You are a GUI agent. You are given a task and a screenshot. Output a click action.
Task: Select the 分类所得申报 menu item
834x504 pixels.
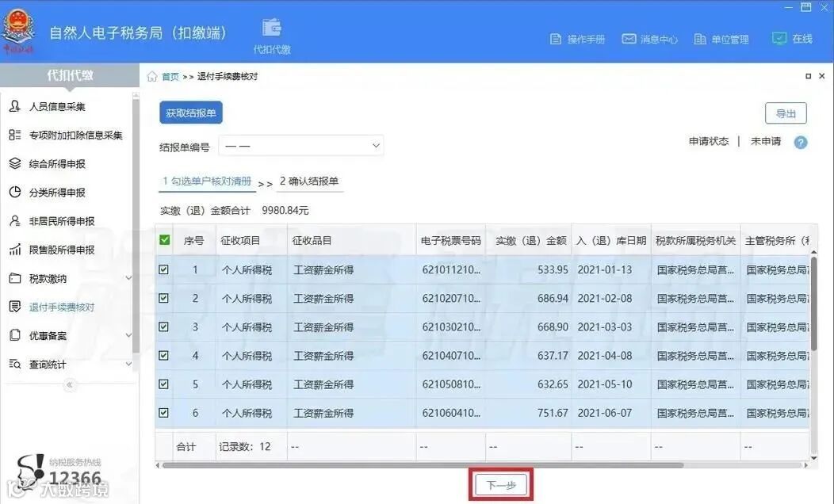pyautogui.click(x=57, y=193)
